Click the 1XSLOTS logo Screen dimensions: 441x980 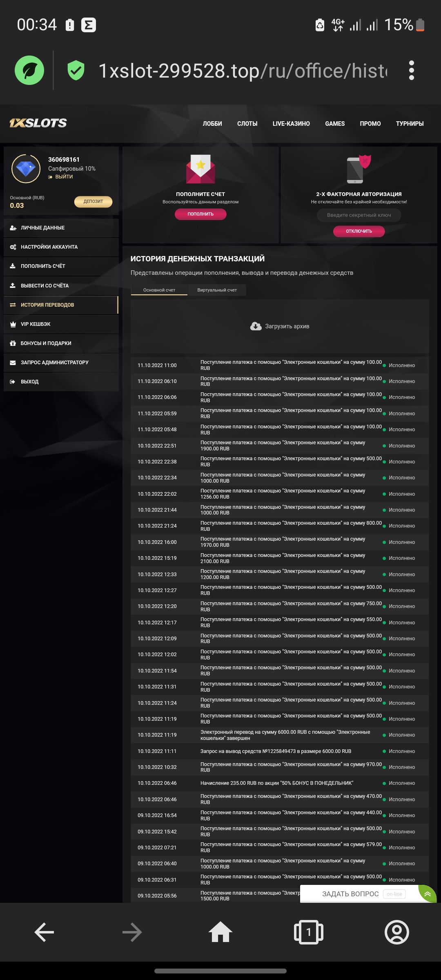pos(38,123)
